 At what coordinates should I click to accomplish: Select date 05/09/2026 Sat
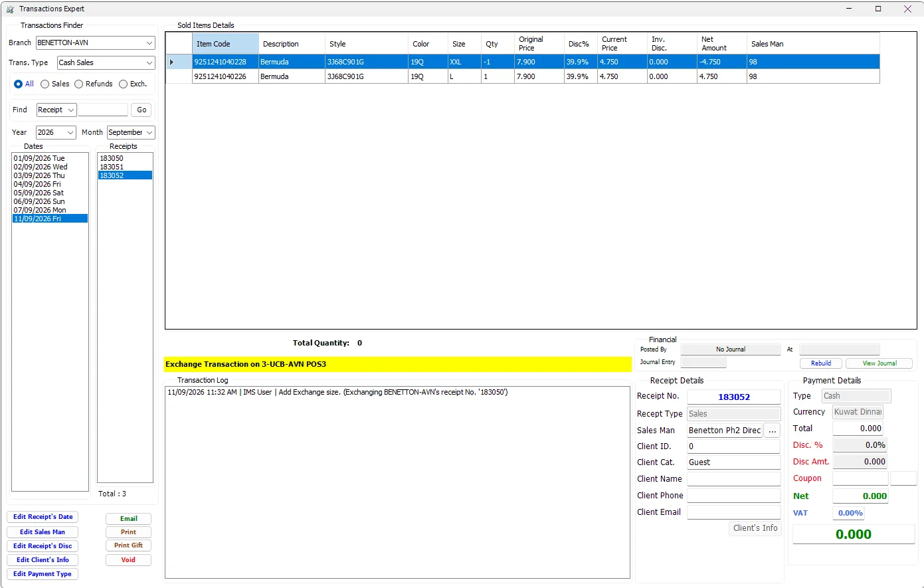click(50, 193)
